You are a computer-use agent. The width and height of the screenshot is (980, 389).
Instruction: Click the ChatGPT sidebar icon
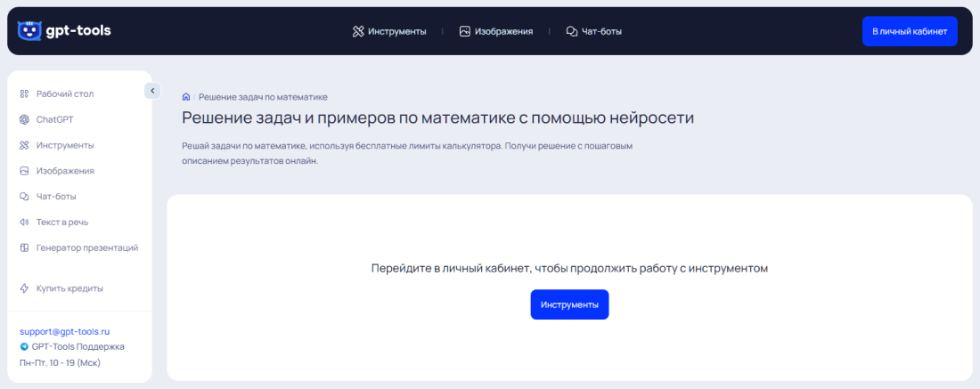pyautogui.click(x=24, y=120)
